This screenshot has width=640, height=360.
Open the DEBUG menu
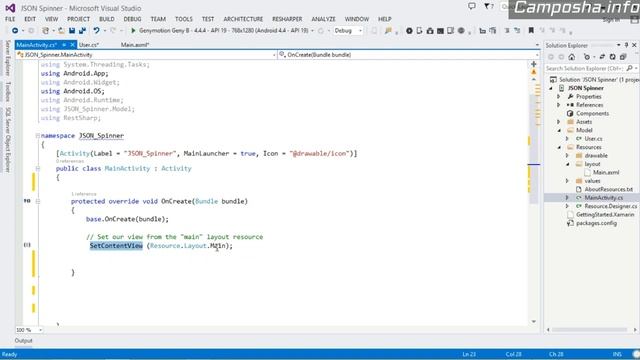pos(132,19)
